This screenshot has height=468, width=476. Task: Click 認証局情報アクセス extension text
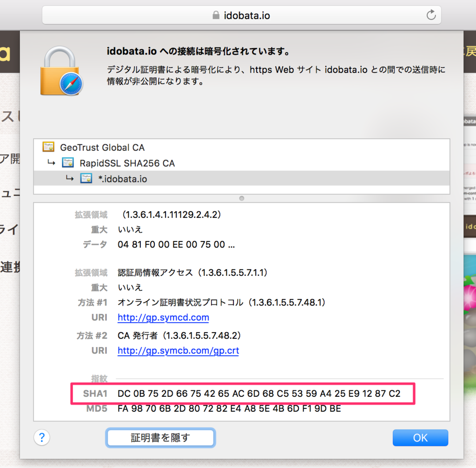(x=192, y=273)
